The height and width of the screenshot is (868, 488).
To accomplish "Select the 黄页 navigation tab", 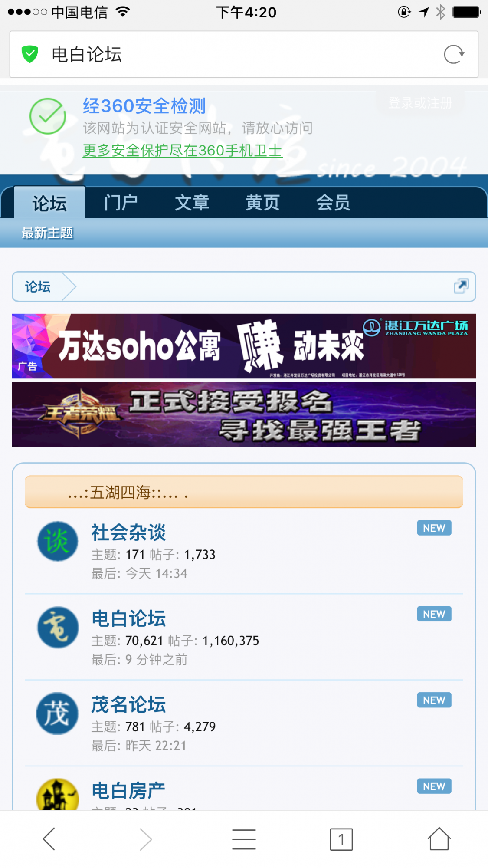I will [x=262, y=203].
